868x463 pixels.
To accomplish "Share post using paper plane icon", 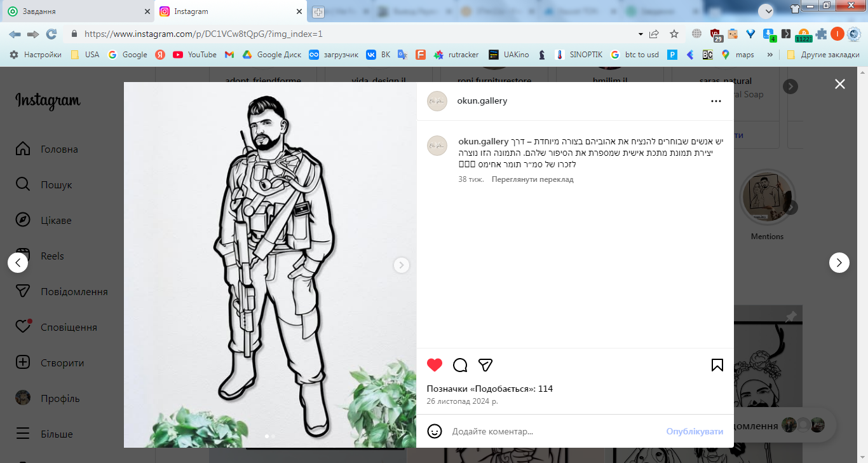I will pyautogui.click(x=485, y=365).
